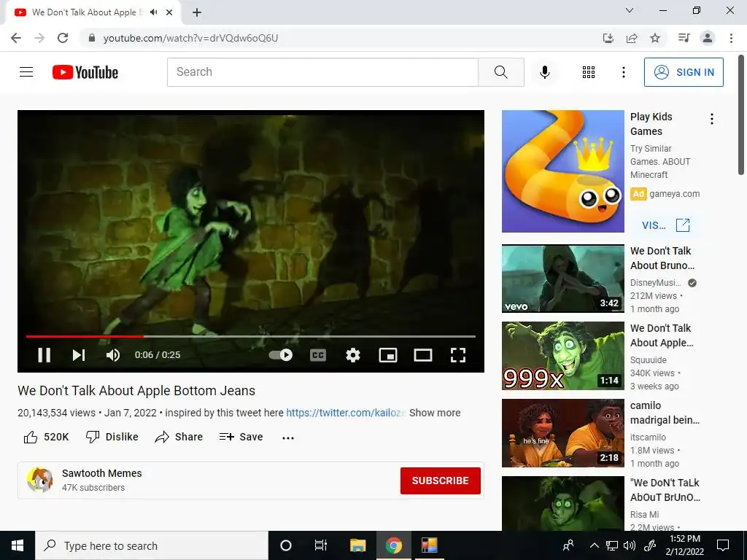This screenshot has height=560, width=747.
Task: Select the We Don't Talk About Apple tab
Action: (x=93, y=12)
